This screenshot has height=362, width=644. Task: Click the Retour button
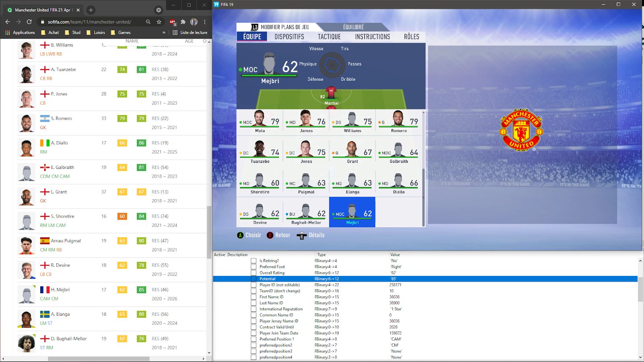pos(279,235)
